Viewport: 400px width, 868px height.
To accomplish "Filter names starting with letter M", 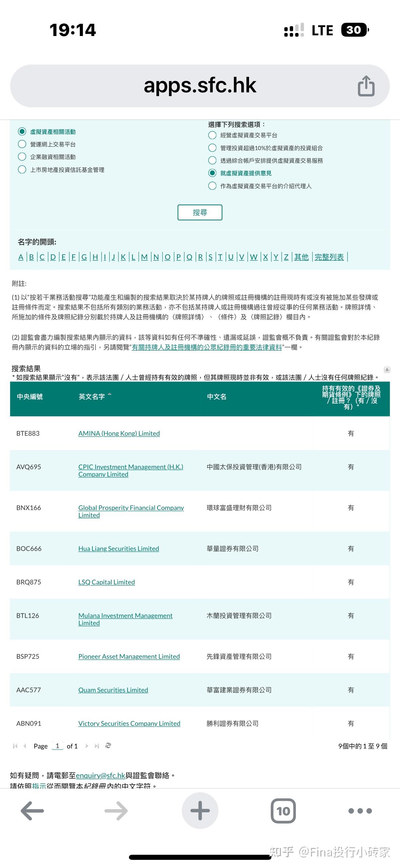I will tap(144, 257).
